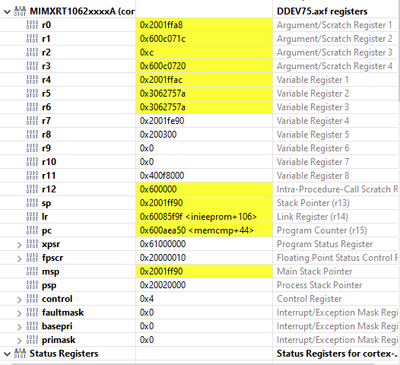400x365 pixels.
Task: Click the r1 register icon
Action: tap(32, 39)
